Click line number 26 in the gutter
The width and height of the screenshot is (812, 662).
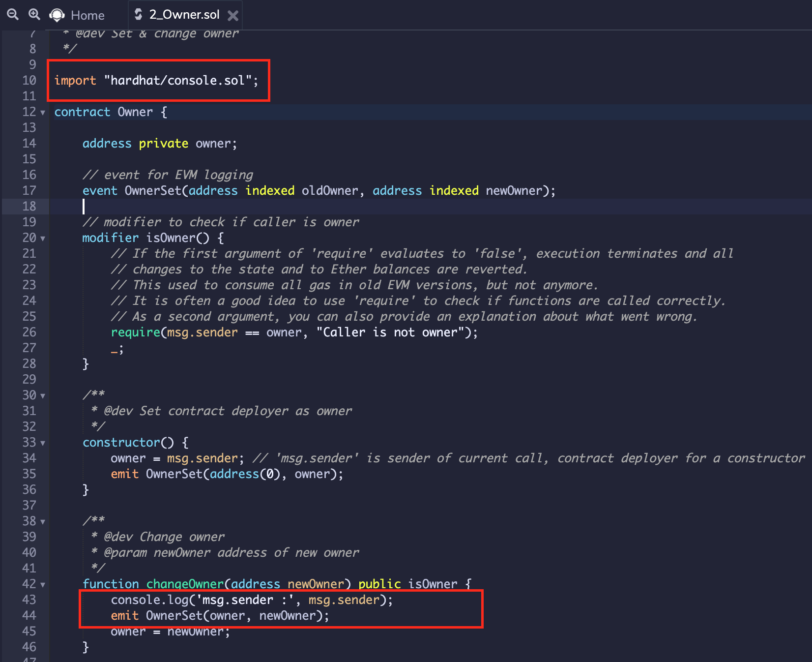(29, 332)
